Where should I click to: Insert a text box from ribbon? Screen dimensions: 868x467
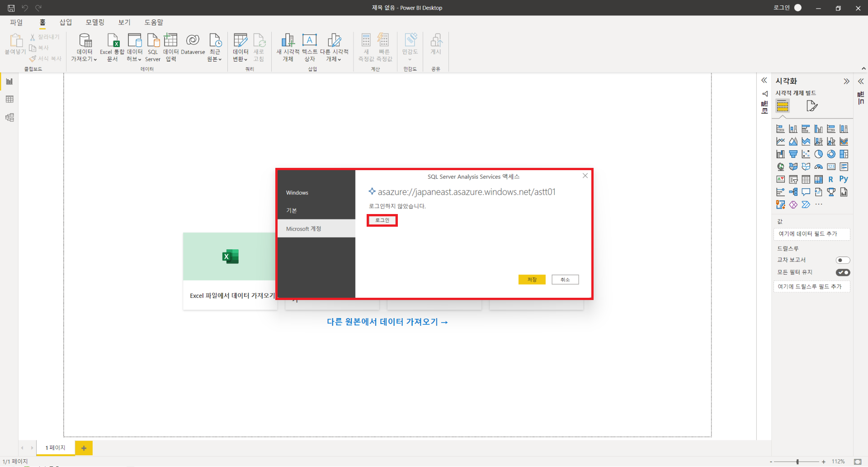pos(310,47)
